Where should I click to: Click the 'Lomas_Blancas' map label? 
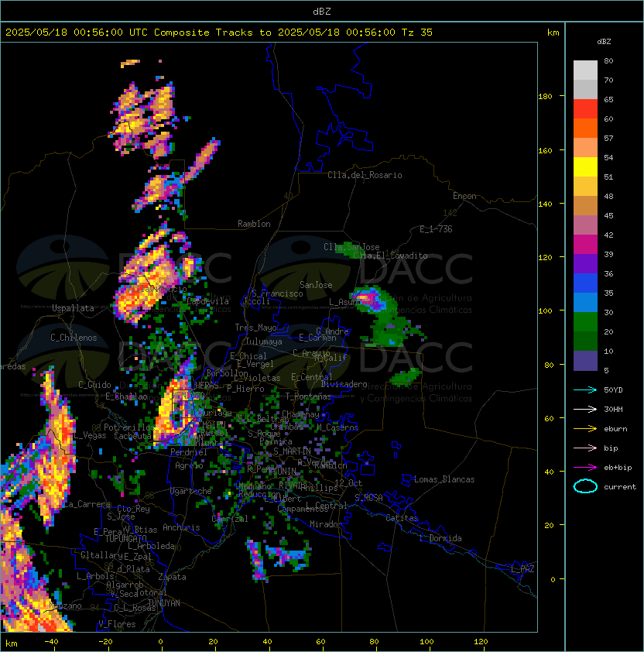(x=444, y=479)
